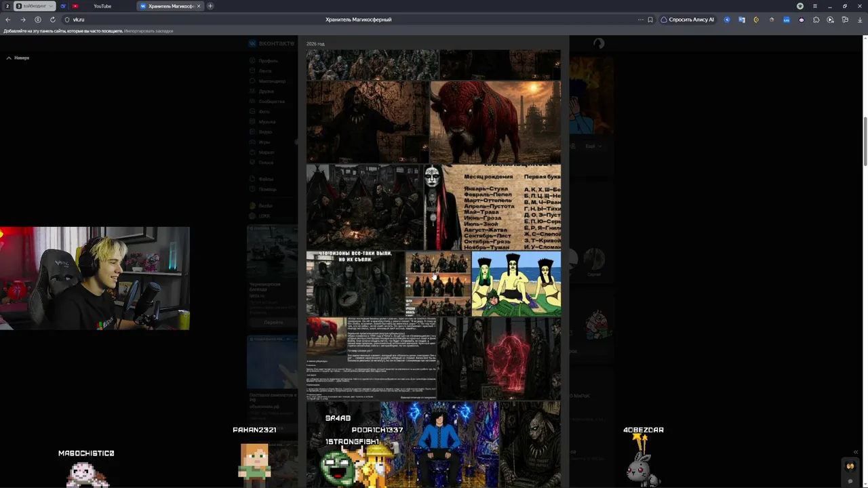The height and width of the screenshot is (488, 868).
Task: Open the extensions puzzle icon
Action: point(816,20)
